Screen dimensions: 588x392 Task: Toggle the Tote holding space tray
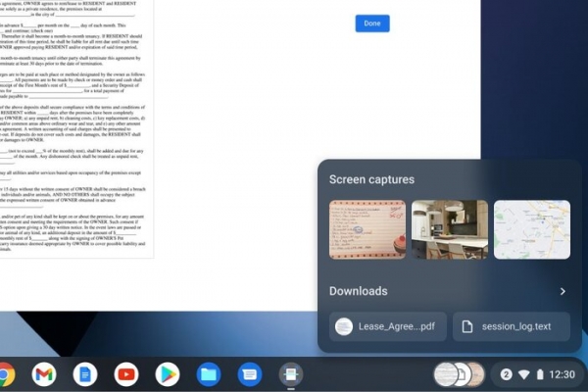click(460, 374)
